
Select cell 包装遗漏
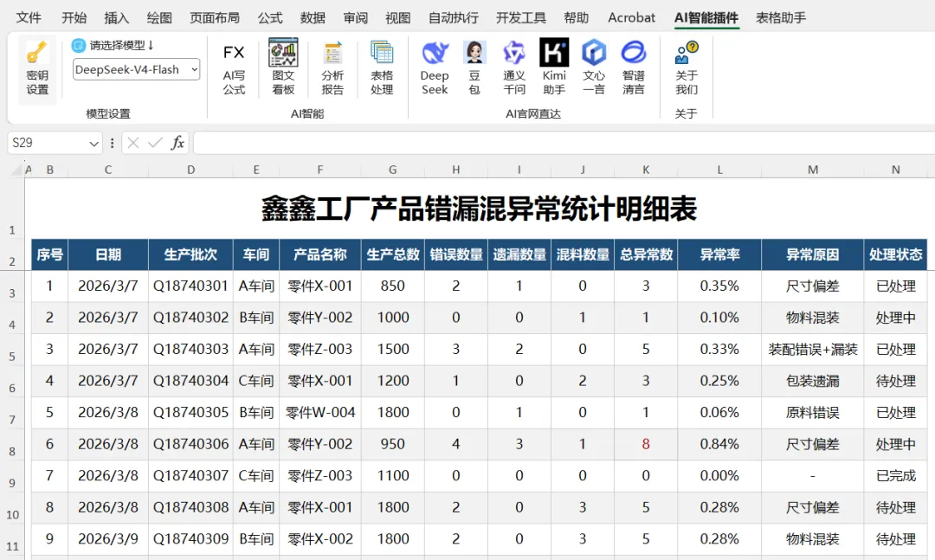click(813, 381)
